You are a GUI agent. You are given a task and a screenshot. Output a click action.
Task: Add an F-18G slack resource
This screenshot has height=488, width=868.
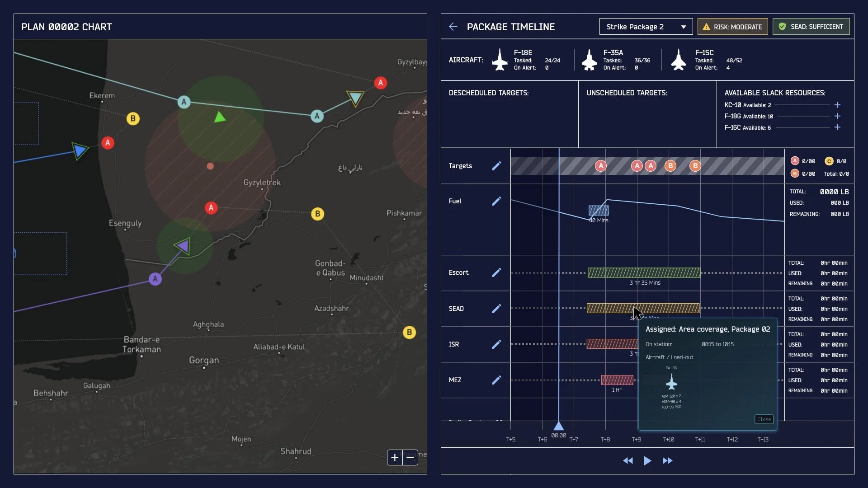click(x=837, y=116)
